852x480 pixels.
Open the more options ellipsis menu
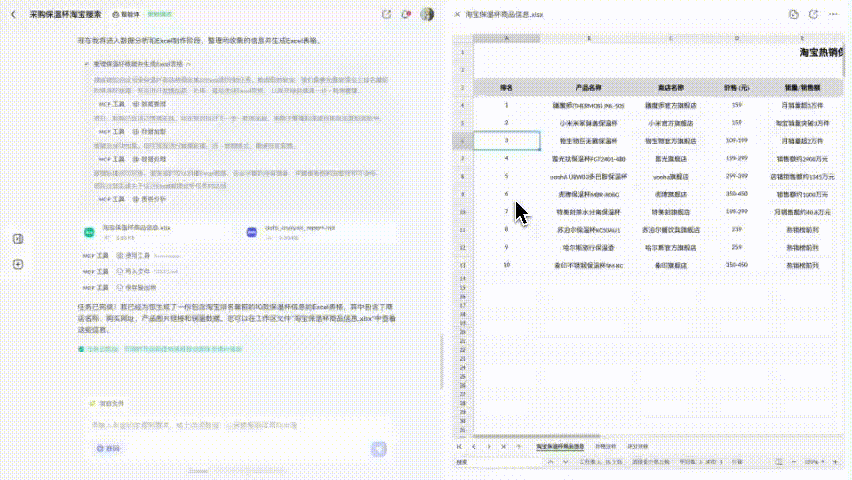(x=834, y=15)
